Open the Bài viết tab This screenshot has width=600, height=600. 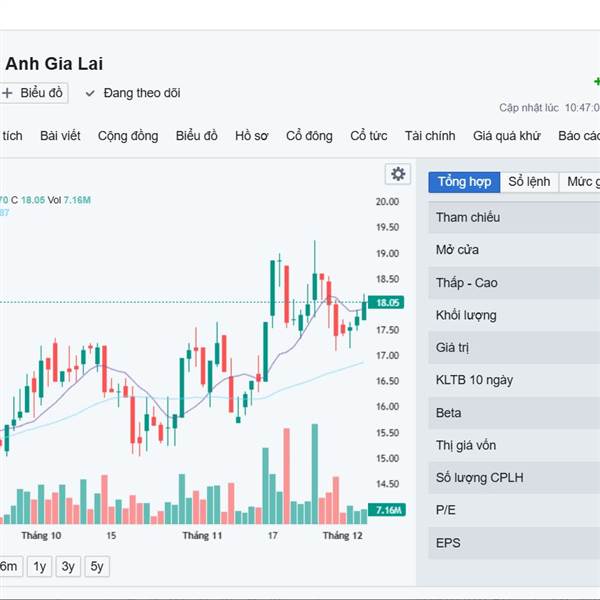click(x=60, y=136)
